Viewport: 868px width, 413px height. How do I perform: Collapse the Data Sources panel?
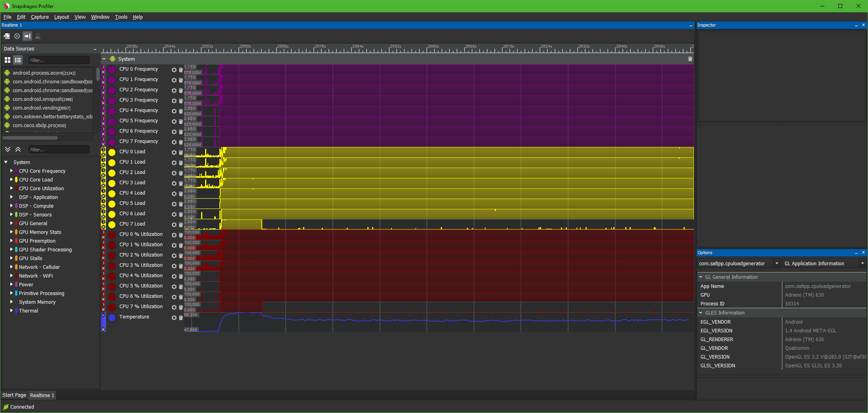(95, 49)
